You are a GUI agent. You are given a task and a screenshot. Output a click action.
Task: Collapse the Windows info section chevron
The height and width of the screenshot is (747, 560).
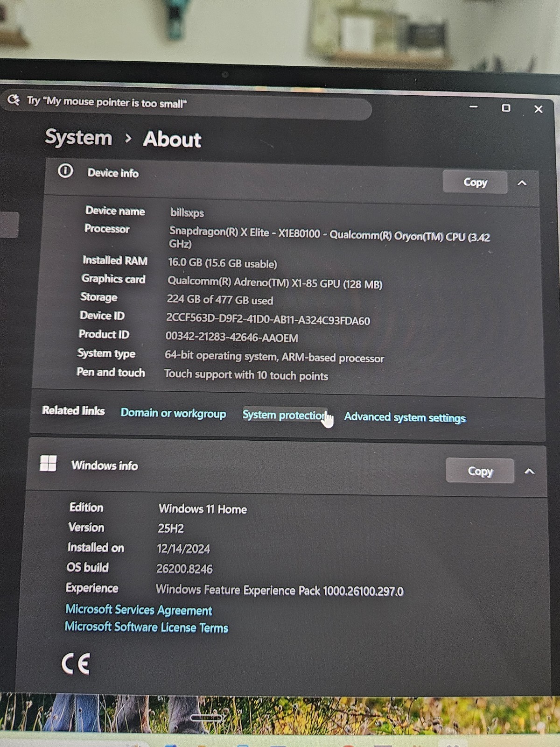pyautogui.click(x=529, y=472)
